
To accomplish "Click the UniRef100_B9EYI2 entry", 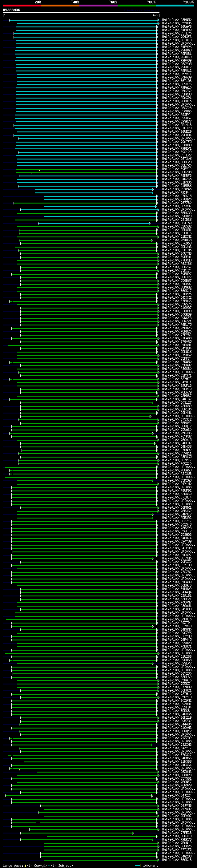I will (x=176, y=169).
